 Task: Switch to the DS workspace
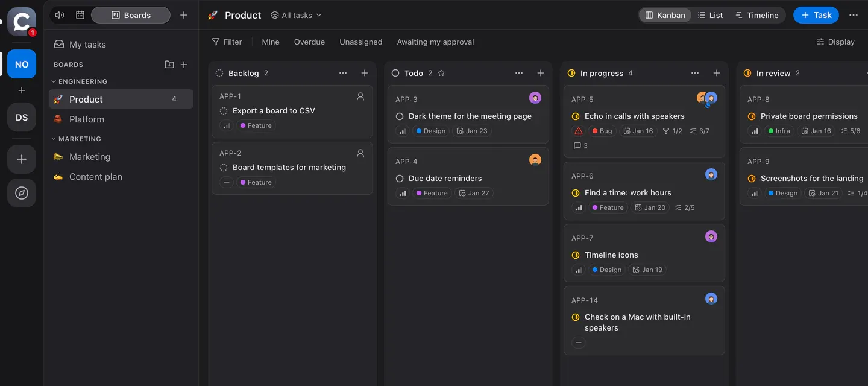22,117
